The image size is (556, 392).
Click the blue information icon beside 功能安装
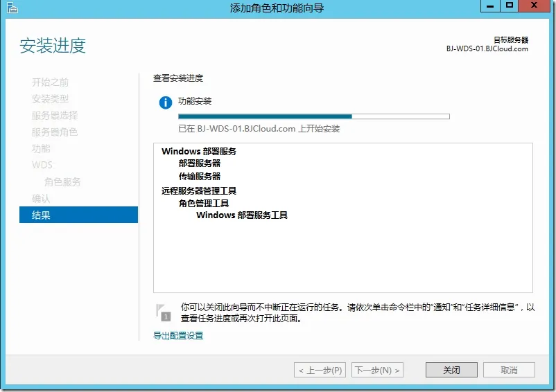click(x=166, y=103)
